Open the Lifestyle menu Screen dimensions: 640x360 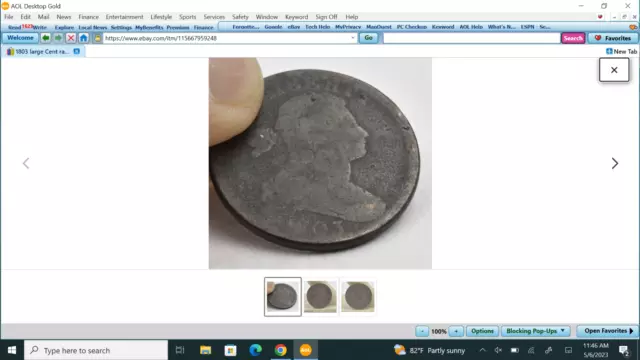tap(161, 17)
